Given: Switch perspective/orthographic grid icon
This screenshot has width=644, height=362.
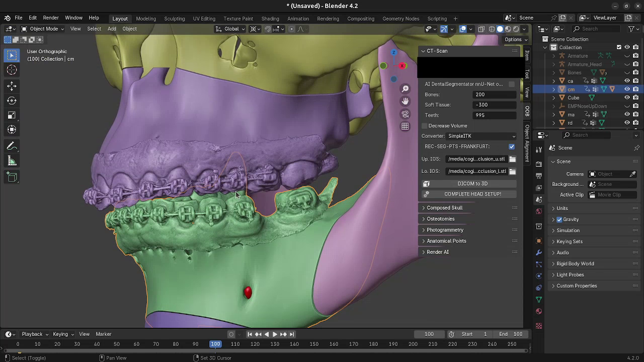Looking at the screenshot, I should tap(405, 127).
